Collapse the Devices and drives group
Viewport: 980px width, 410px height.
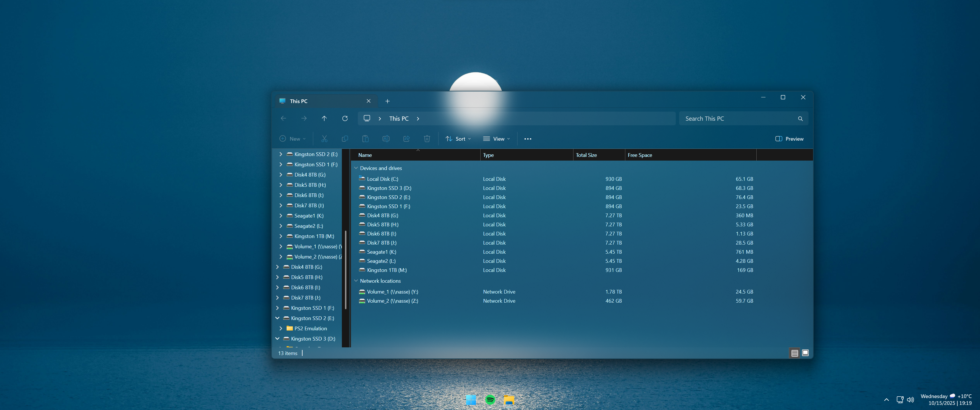(356, 168)
